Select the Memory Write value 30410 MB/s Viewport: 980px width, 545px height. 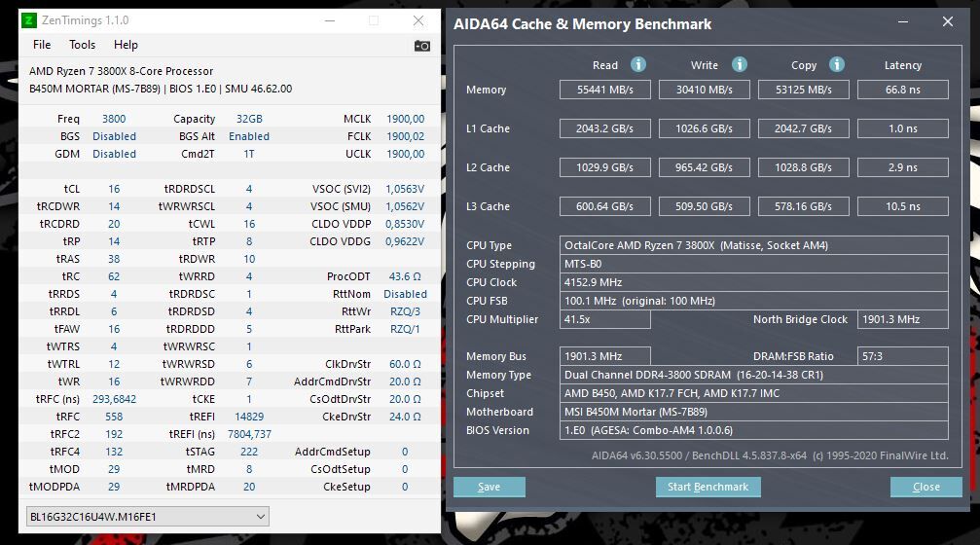[x=705, y=90]
